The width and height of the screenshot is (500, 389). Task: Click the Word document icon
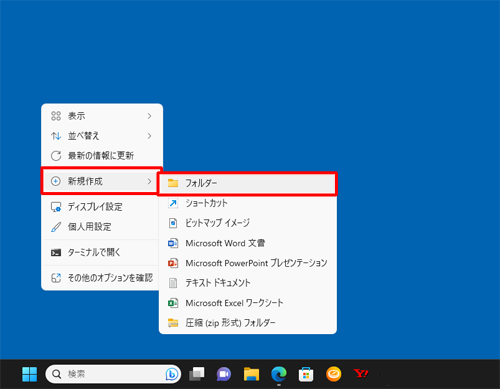point(173,243)
